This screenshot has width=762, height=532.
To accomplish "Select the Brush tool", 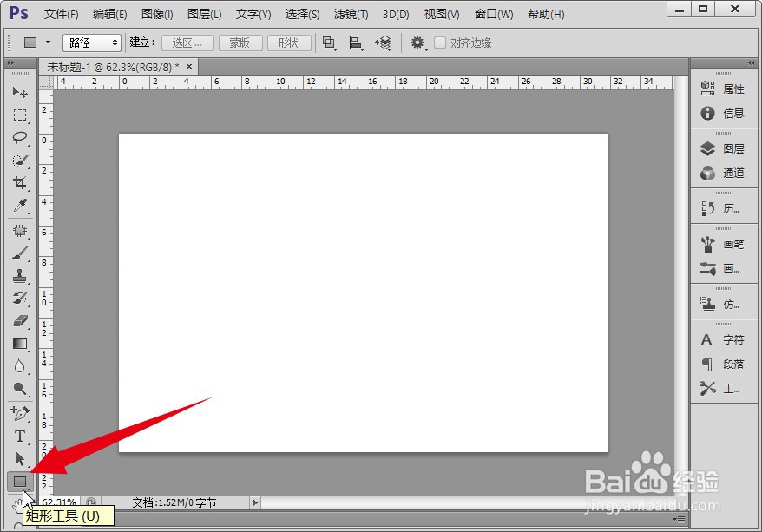I will [20, 253].
